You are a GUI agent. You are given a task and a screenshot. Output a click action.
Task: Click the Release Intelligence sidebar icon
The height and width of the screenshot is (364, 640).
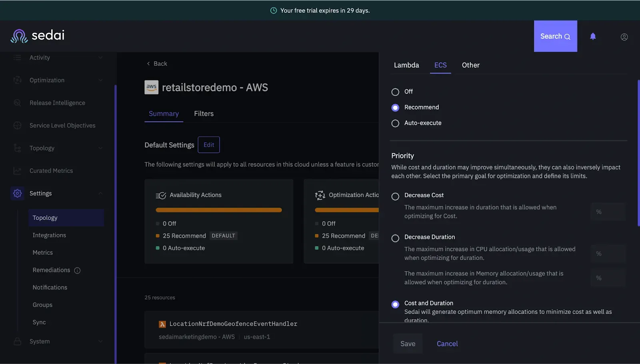pos(17,103)
